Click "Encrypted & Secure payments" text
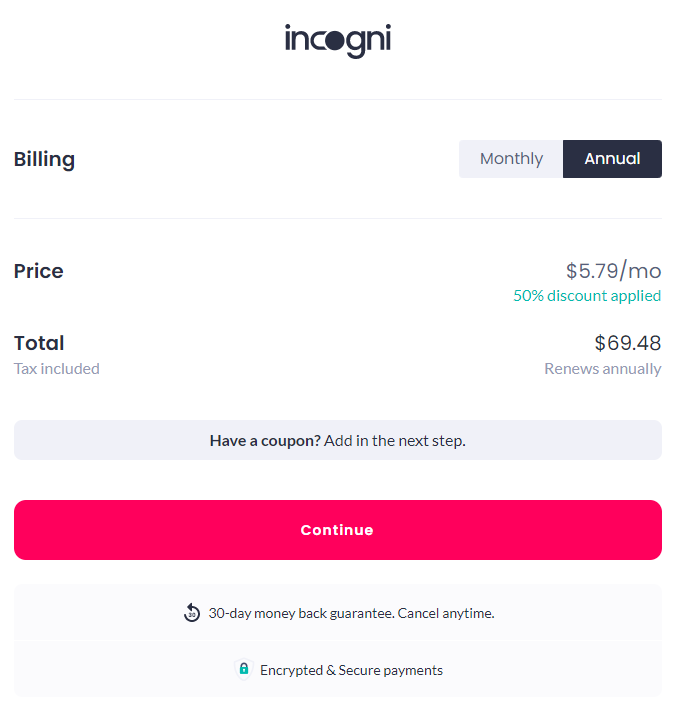The height and width of the screenshot is (710, 675). coord(351,670)
